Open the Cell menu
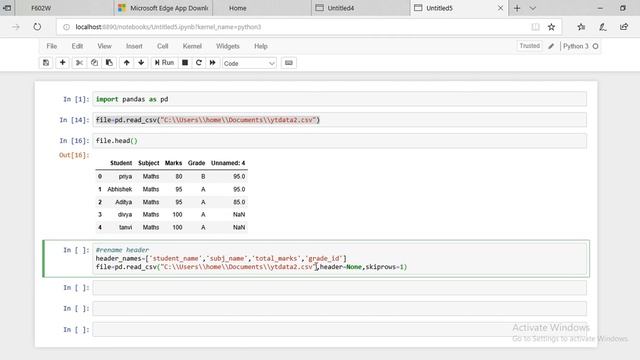 pyautogui.click(x=162, y=46)
